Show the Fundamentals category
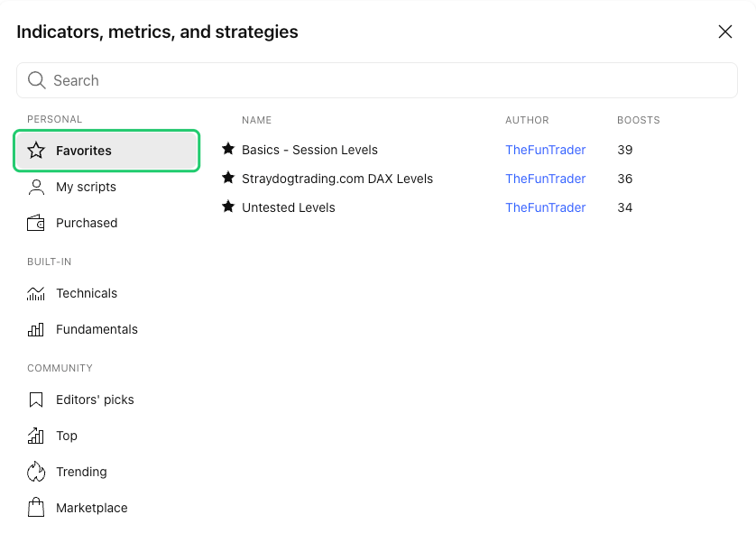The image size is (756, 533). pos(106,330)
